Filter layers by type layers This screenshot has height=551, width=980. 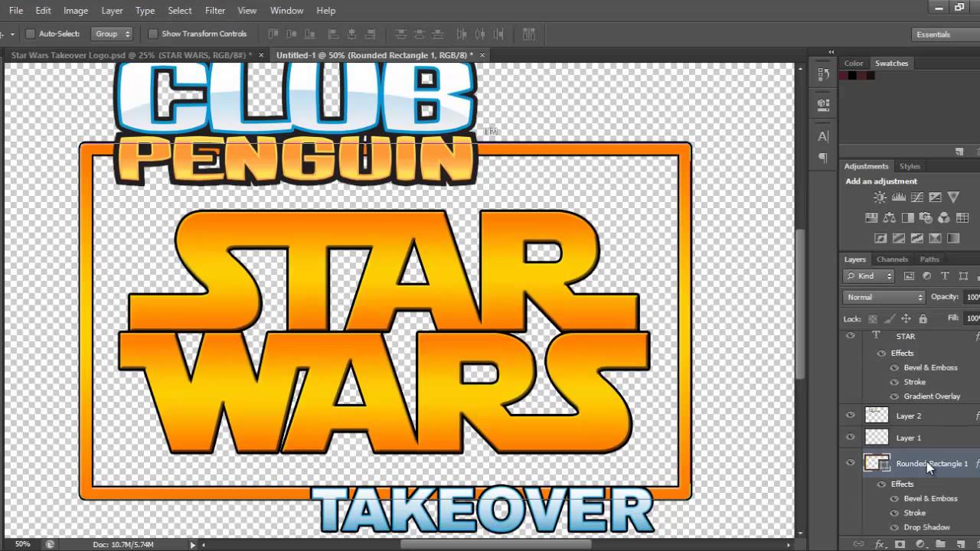click(945, 276)
